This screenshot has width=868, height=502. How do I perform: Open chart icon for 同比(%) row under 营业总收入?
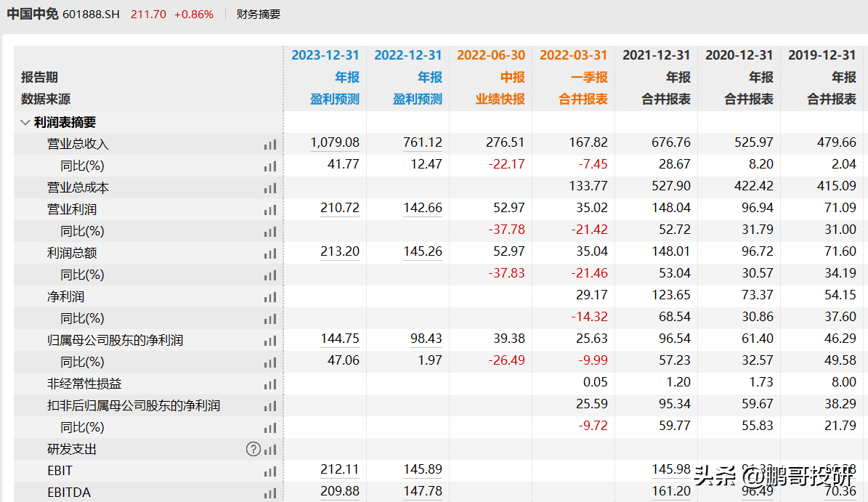270,166
